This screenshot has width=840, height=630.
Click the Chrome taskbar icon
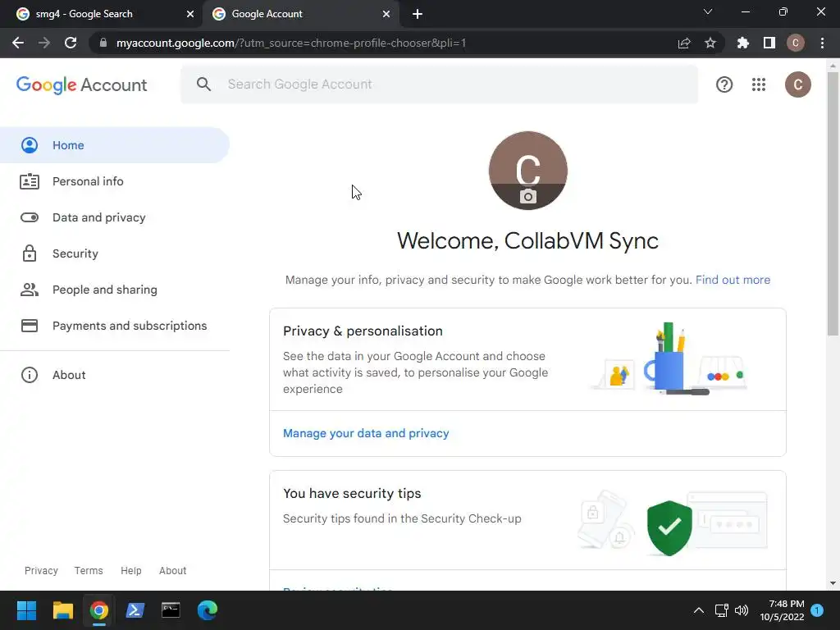click(99, 610)
